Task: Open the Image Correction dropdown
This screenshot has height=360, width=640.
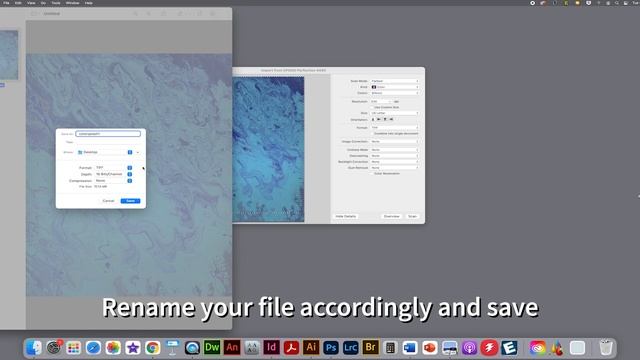Action: coord(395,141)
